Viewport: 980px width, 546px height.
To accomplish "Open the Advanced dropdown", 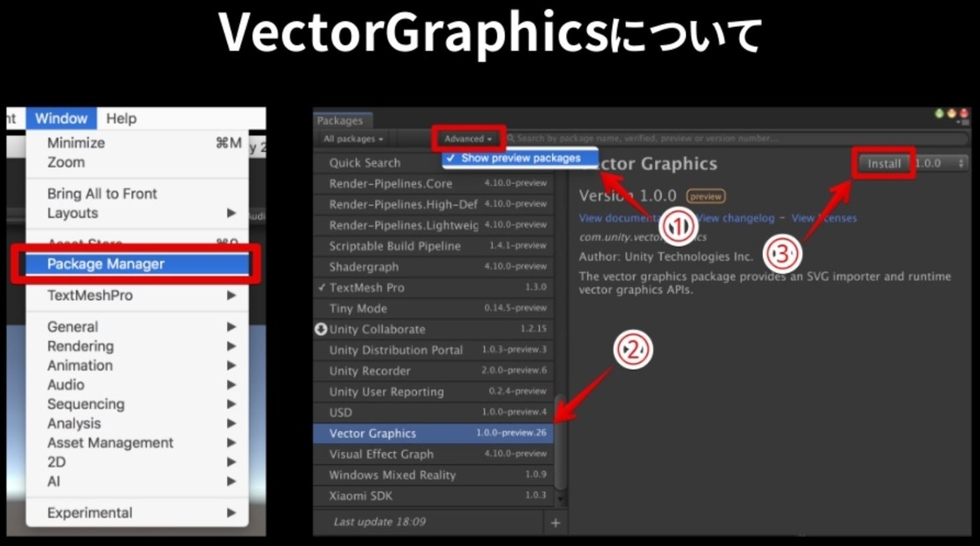I will point(466,138).
